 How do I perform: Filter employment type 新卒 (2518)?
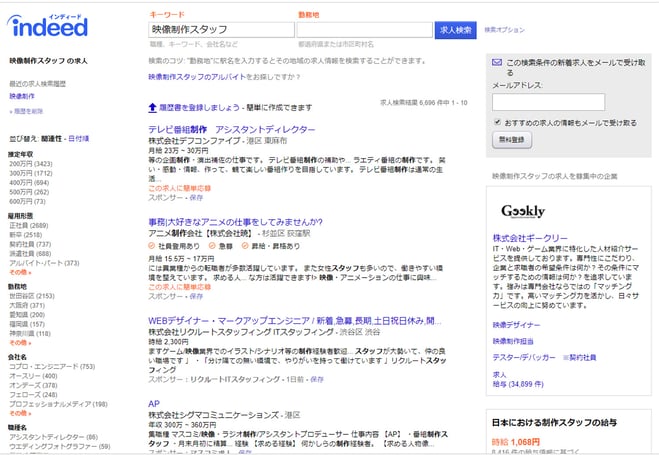(x=26, y=235)
